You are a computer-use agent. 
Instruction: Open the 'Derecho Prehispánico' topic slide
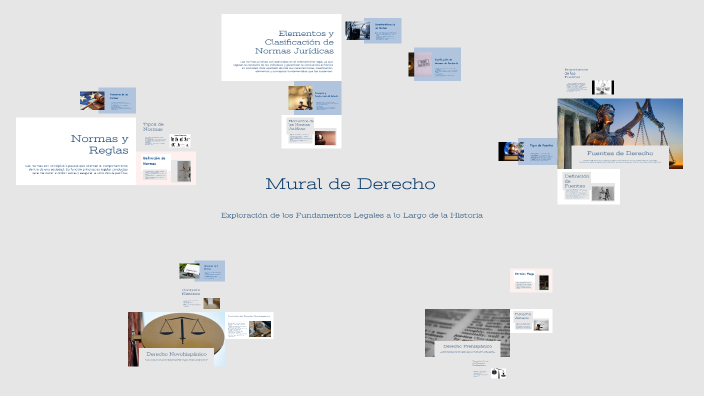[x=467, y=333]
